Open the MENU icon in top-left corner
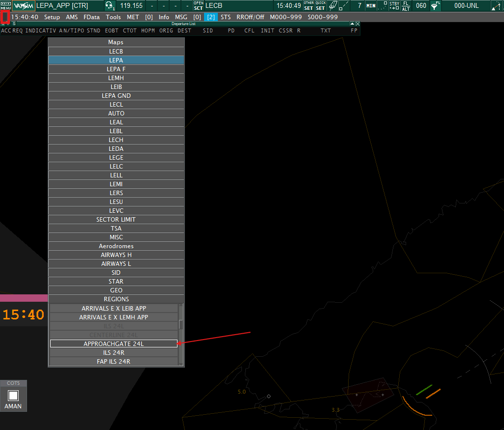Screen dimensions: 504x430 coord(5,5)
